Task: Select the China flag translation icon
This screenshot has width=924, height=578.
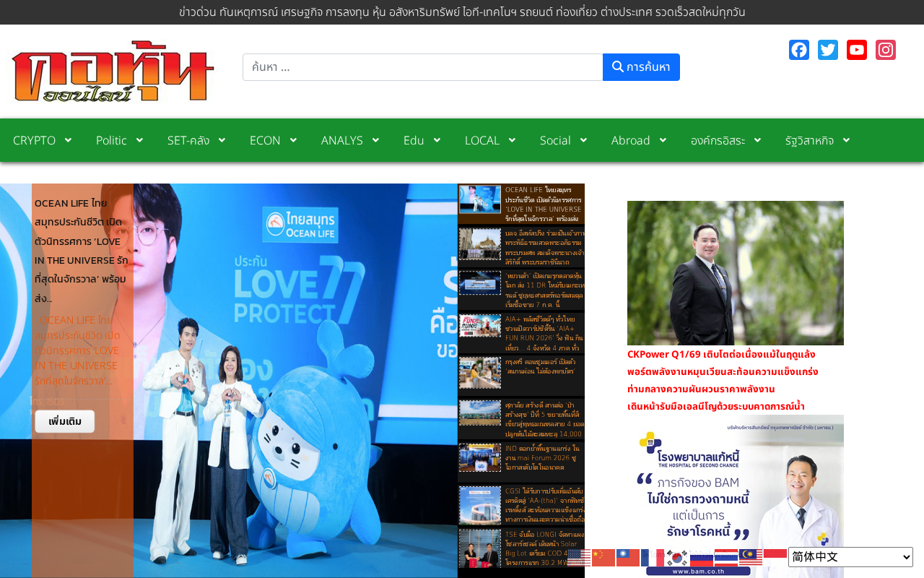Action: (603, 557)
